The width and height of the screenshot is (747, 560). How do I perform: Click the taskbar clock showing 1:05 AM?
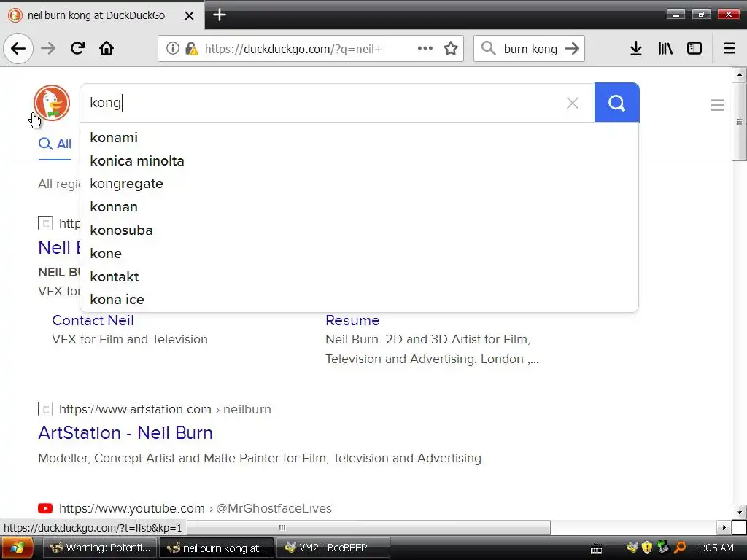point(715,548)
